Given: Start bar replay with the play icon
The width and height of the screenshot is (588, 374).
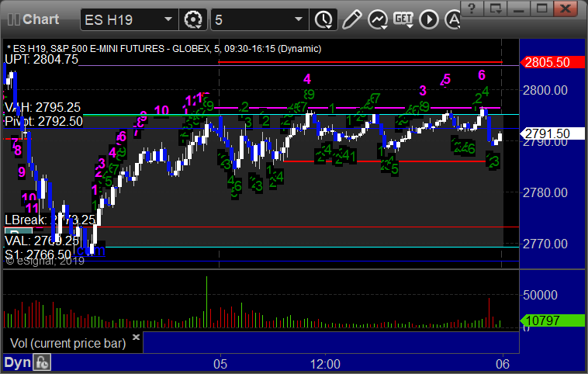Looking at the screenshot, I should (x=429, y=19).
